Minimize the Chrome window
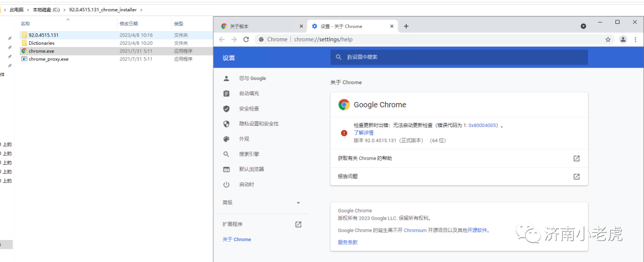644x262 pixels. 600,22
